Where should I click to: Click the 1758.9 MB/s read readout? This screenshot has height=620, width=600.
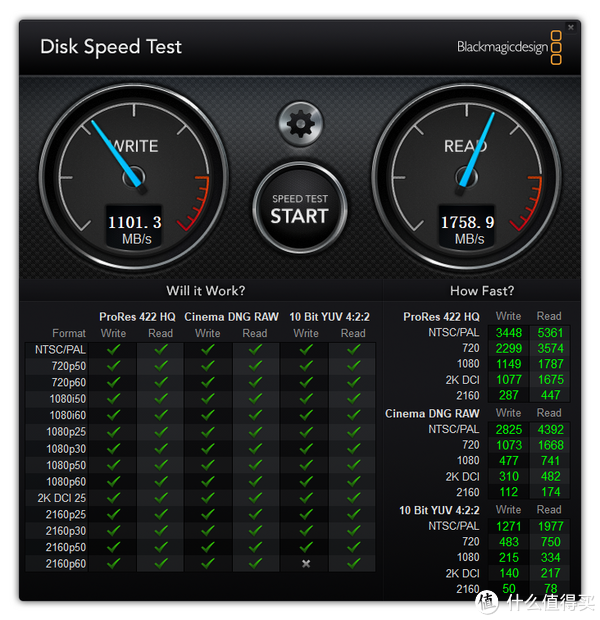coord(467,229)
